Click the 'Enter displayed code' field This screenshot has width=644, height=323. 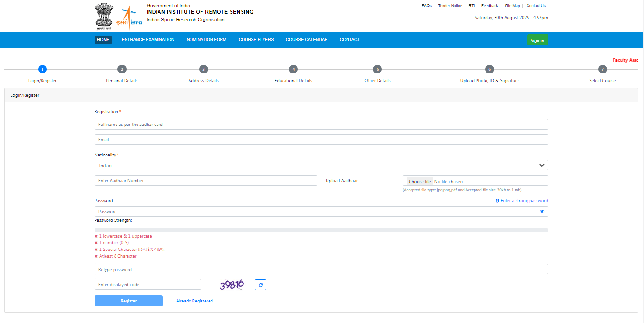147,284
